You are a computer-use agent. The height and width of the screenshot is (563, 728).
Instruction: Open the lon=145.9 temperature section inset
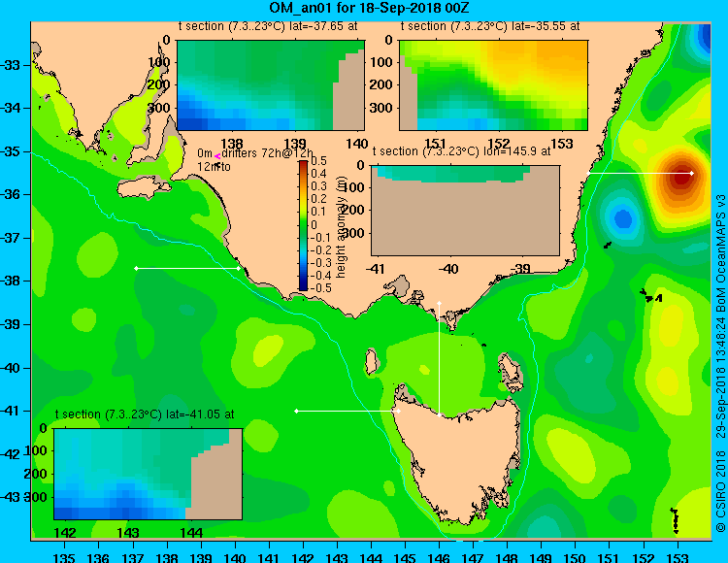tap(465, 211)
